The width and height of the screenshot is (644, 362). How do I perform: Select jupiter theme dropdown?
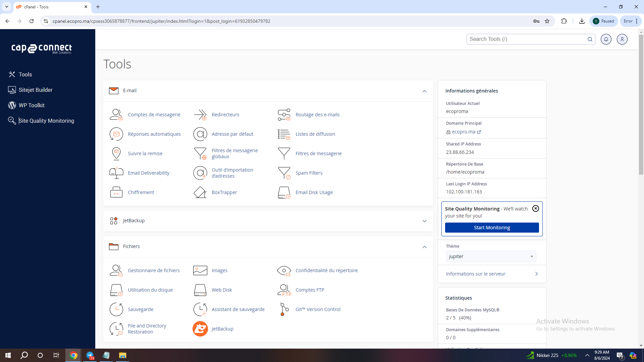pyautogui.click(x=491, y=256)
